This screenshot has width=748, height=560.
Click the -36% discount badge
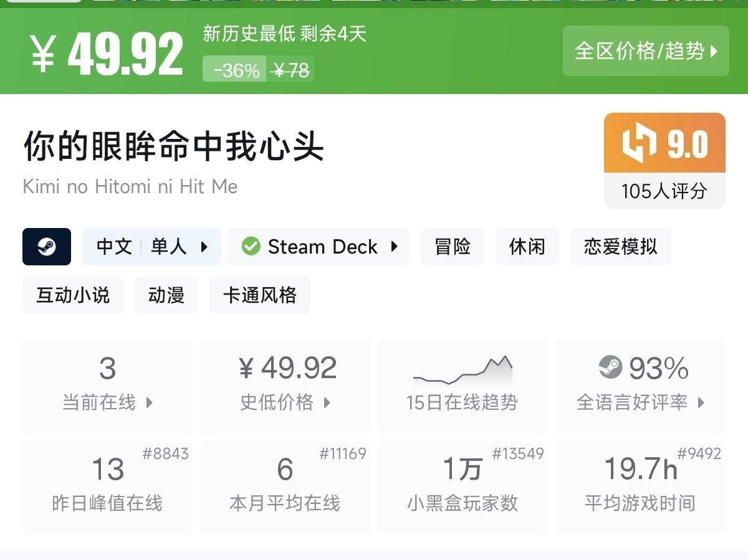(236, 70)
